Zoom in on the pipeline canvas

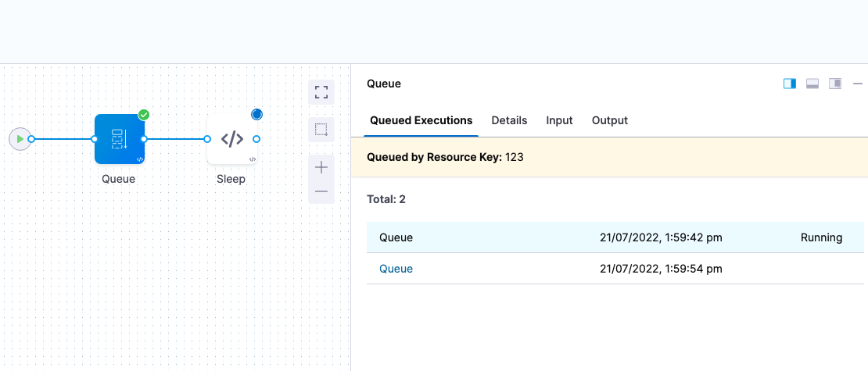(x=321, y=167)
